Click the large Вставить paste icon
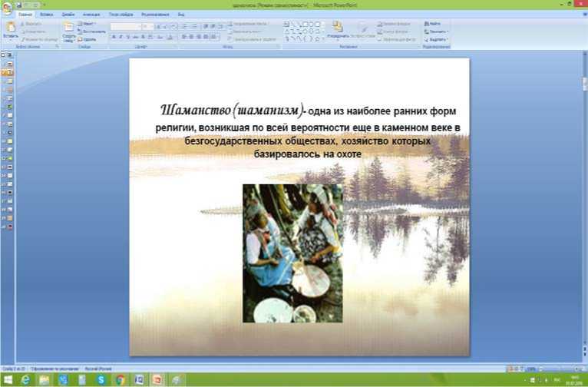588x387 pixels. click(x=11, y=27)
